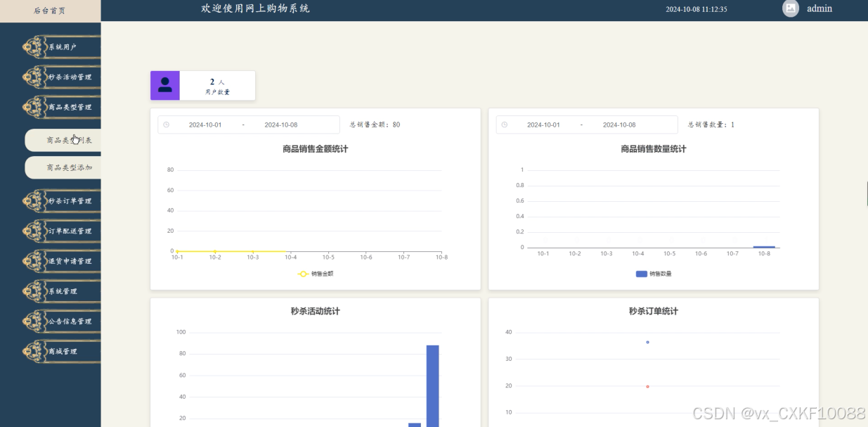This screenshot has height=427, width=868.
Task: Expand the 公告信息管理 sidebar menu
Action: [x=62, y=321]
